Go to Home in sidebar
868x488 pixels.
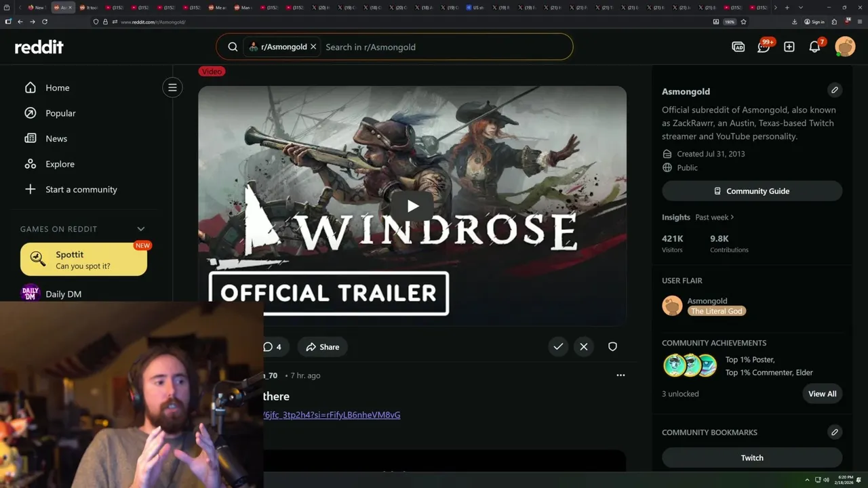click(58, 87)
